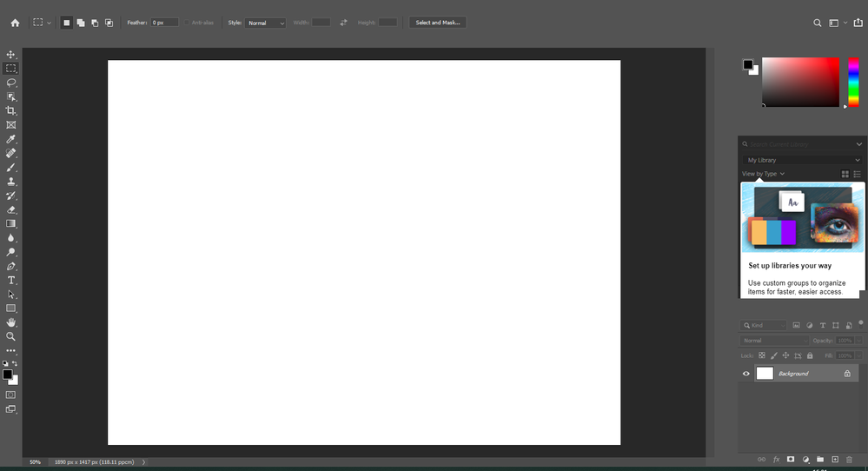The width and height of the screenshot is (868, 471).
Task: Pick a color in the red color field
Action: 800,82
